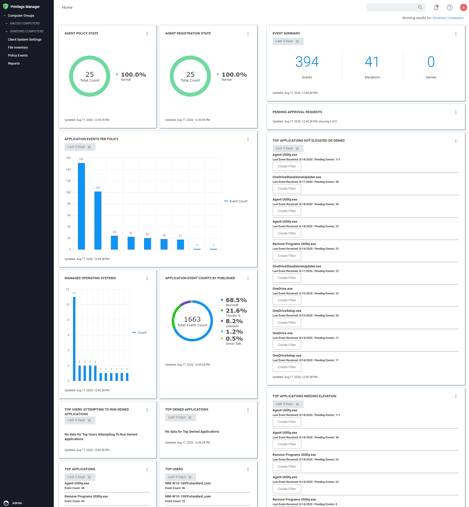Open Application Event Counts By Publisher options
The height and width of the screenshot is (507, 469).
pos(248,278)
